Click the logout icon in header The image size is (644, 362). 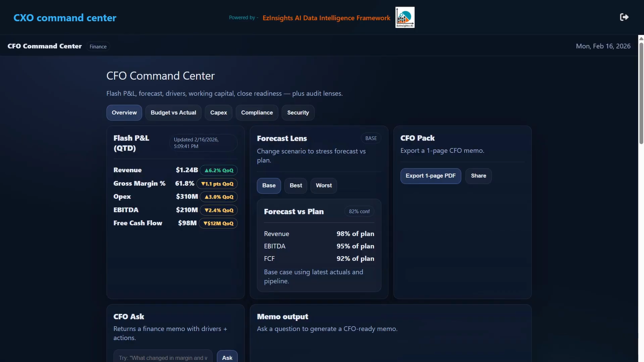[624, 17]
